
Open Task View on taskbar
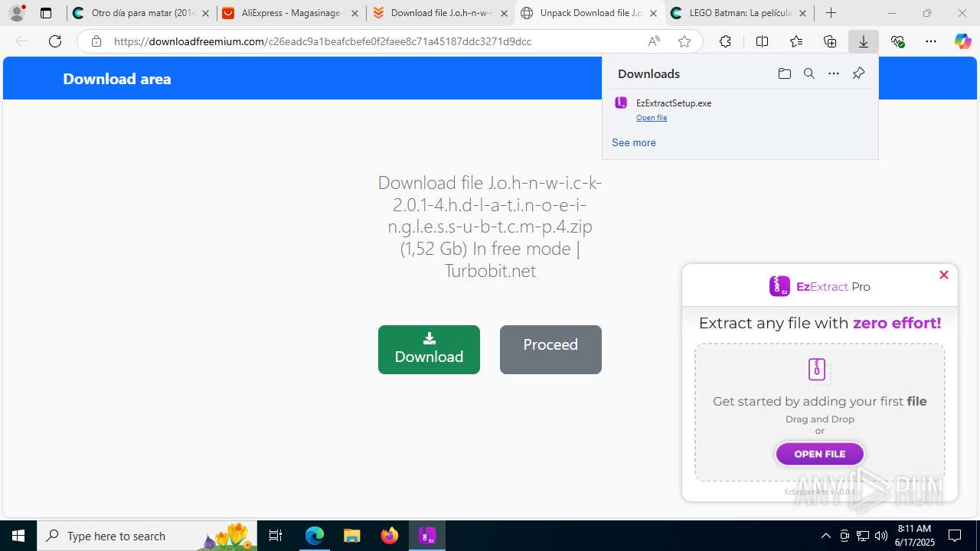coord(276,536)
